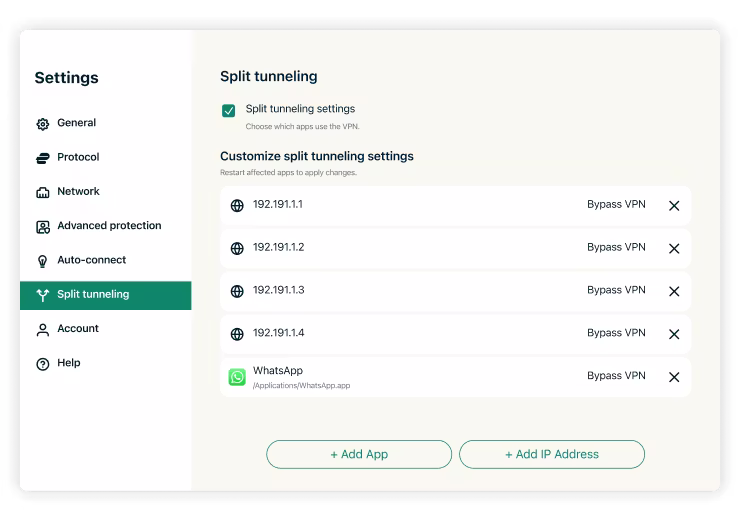Click the Account person icon
Viewport: 740px width, 520px height.
42,330
